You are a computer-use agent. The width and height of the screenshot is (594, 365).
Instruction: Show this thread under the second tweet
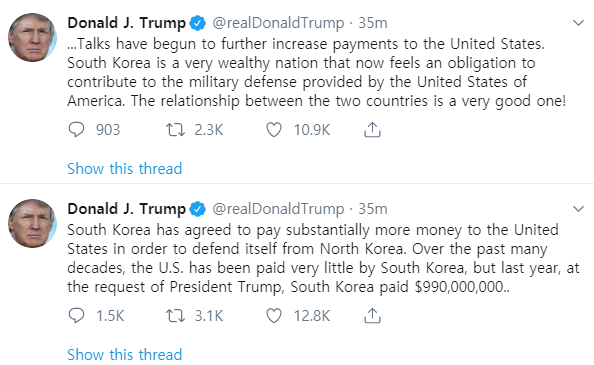tap(125, 354)
